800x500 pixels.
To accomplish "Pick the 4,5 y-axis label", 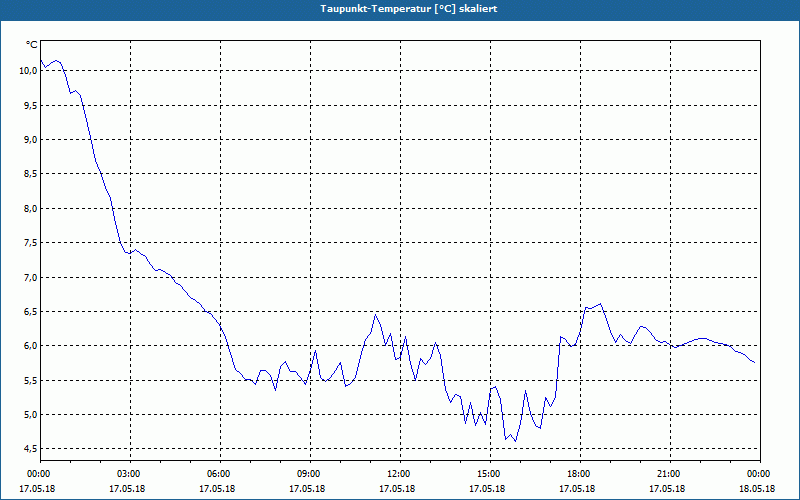I will [x=31, y=448].
